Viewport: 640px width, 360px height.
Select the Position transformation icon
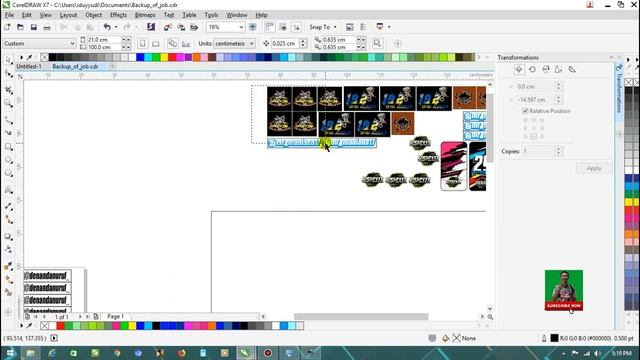point(519,70)
